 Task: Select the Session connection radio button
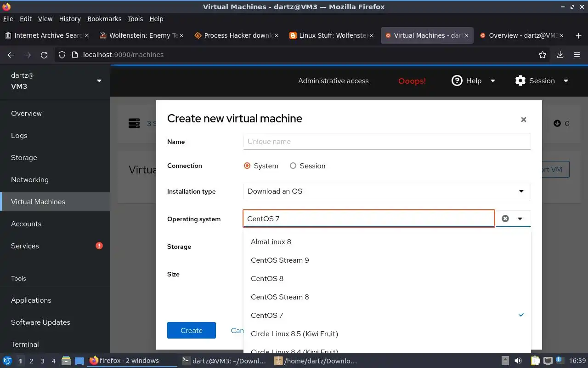pyautogui.click(x=293, y=166)
